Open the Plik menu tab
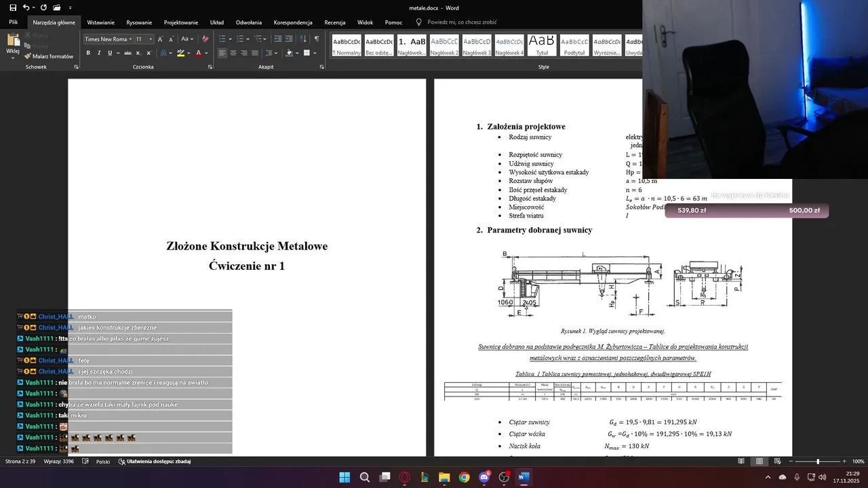Image resolution: width=868 pixels, height=488 pixels. pyautogui.click(x=13, y=22)
